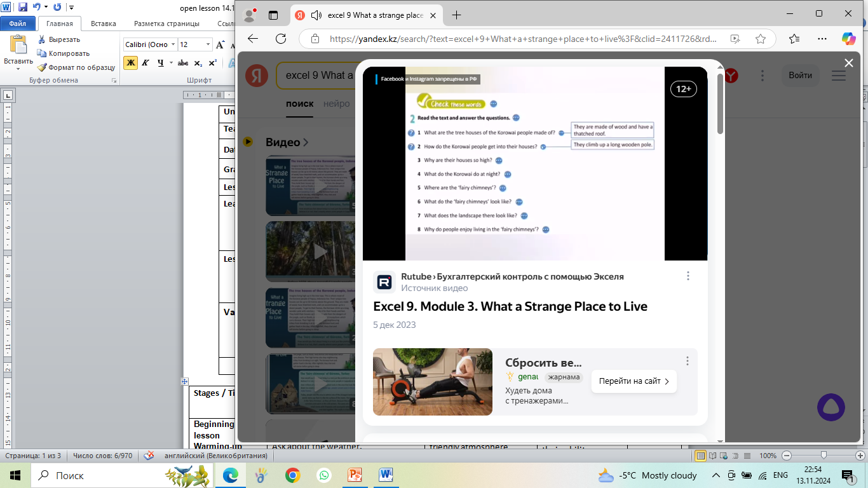The height and width of the screenshot is (488, 868).
Task: Select Print Layout view in status bar
Action: point(701,456)
